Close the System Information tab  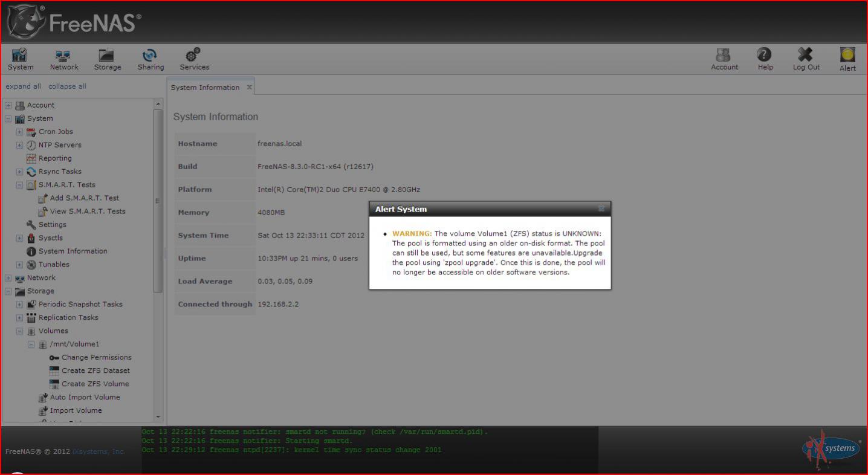point(250,87)
